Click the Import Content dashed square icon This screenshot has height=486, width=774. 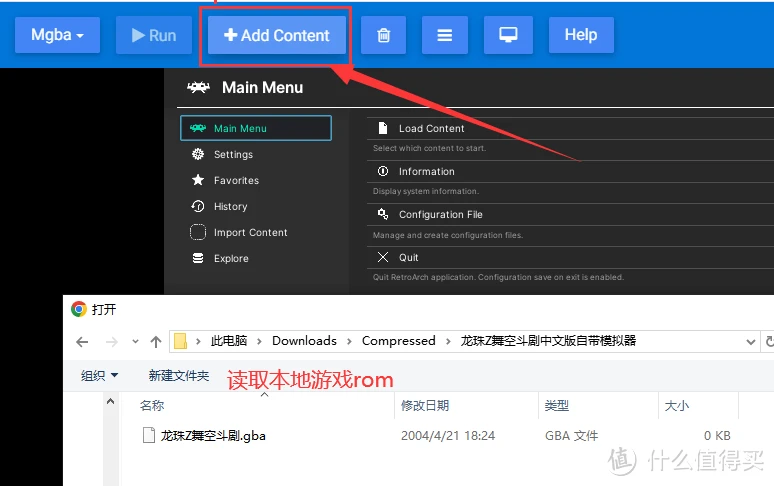coord(198,232)
